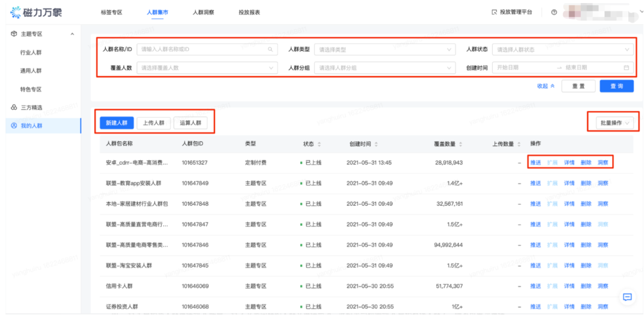Click the 运算人群 button
Image resolution: width=644 pixels, height=315 pixels.
tap(191, 123)
